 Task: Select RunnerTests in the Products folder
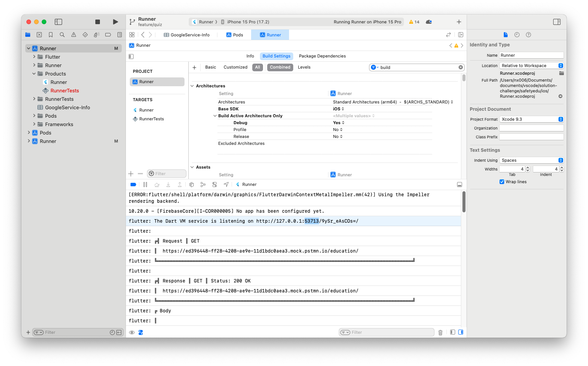coord(65,90)
